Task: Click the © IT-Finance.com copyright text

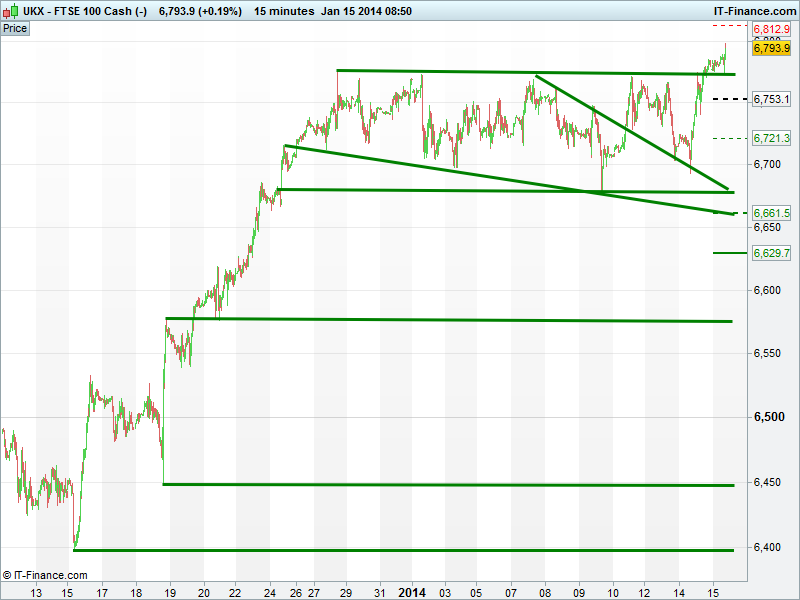Action: [45, 575]
